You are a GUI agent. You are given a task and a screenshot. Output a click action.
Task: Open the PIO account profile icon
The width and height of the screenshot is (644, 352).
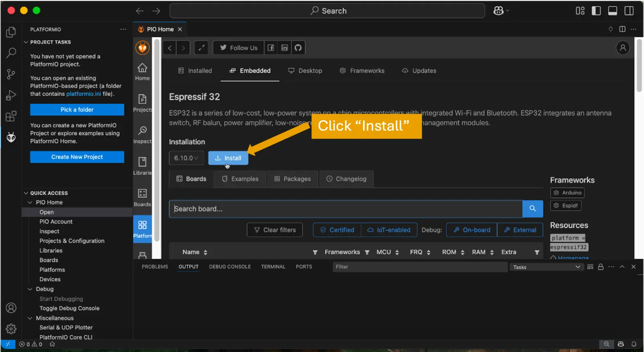pos(623,48)
